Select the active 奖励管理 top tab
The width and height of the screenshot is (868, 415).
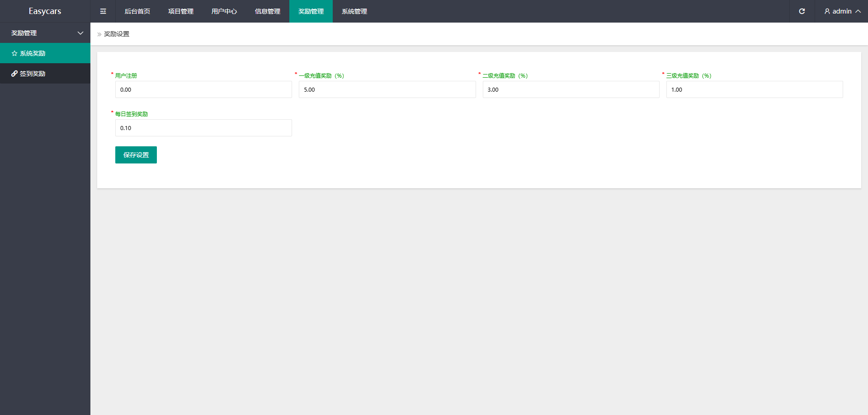[311, 11]
